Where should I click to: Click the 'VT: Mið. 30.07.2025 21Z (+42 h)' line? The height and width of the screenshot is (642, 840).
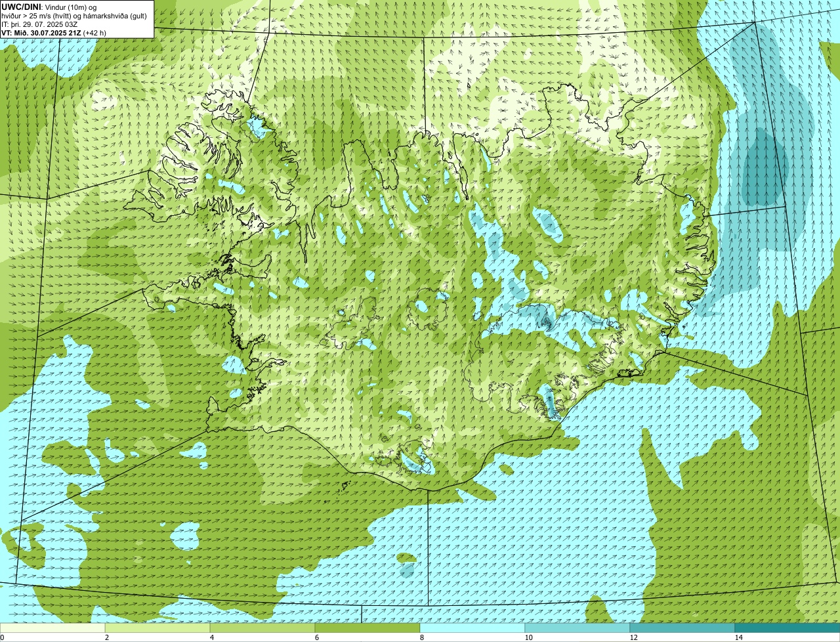click(x=54, y=32)
